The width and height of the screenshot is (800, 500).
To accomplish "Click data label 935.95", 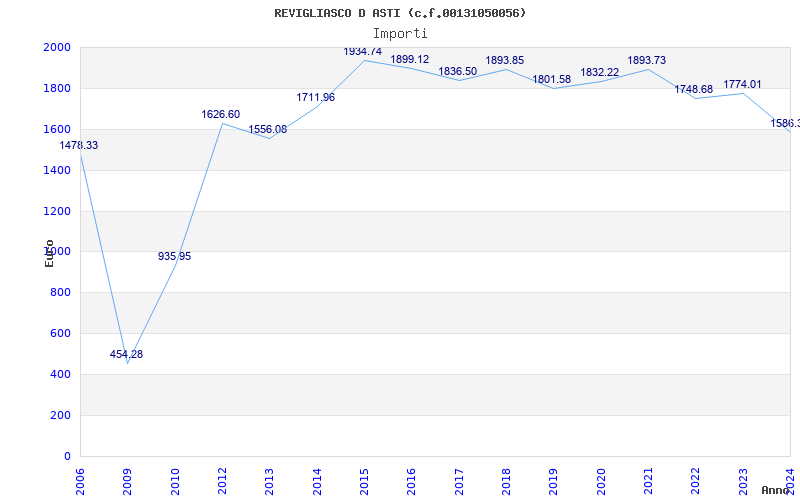I will point(174,256).
